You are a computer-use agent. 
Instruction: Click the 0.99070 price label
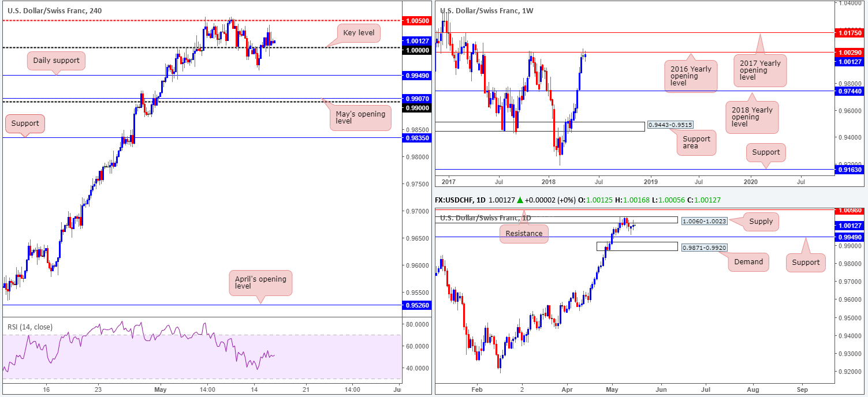[x=416, y=99]
